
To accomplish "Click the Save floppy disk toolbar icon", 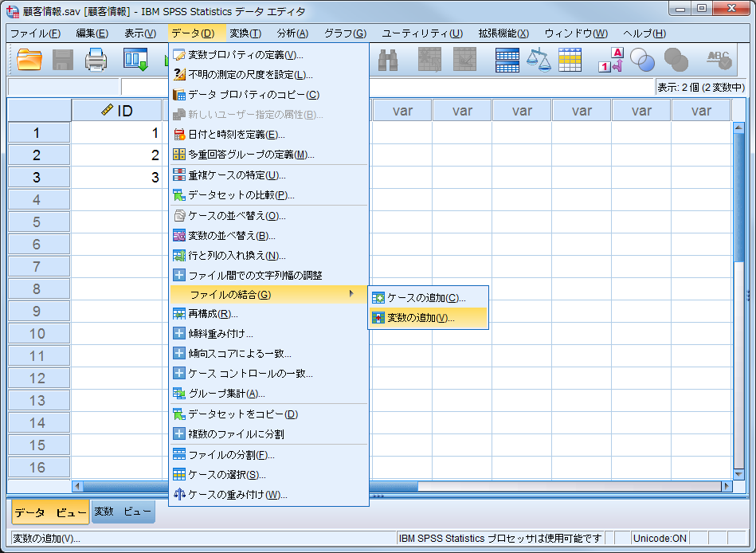I will pos(63,61).
